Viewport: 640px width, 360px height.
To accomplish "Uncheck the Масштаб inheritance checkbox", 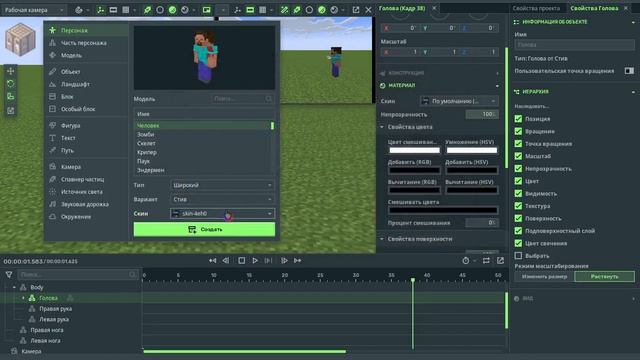I will tap(518, 156).
